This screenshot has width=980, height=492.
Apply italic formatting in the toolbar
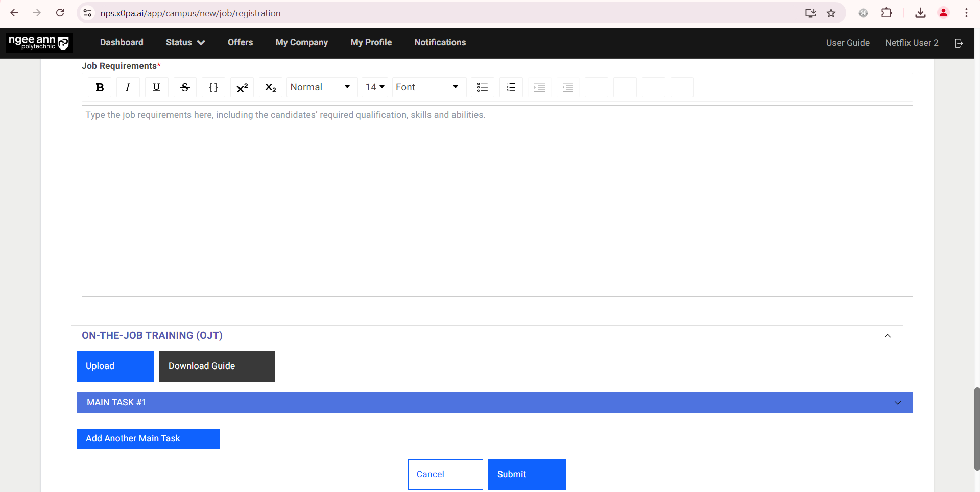pos(128,87)
